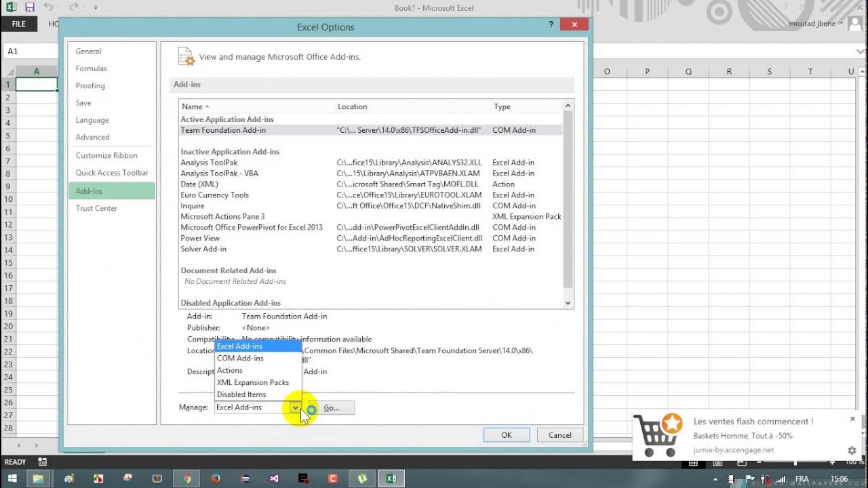Viewport: 868px width, 488px height.
Task: Click Excel taskbar icon
Action: coord(391,479)
